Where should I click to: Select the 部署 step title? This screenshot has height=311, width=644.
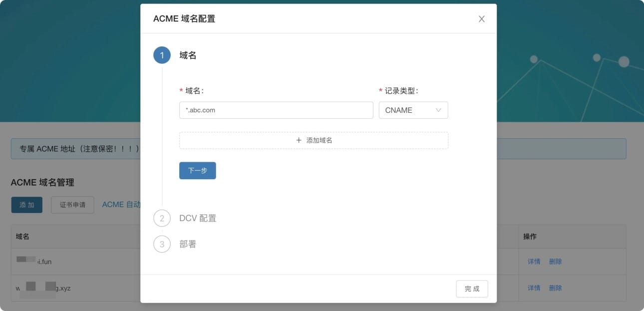coord(188,244)
